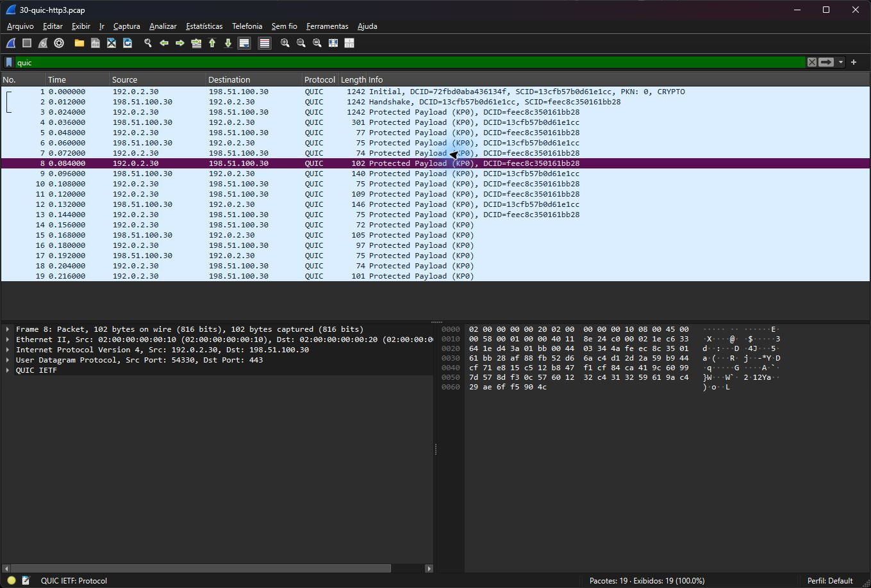Expand Internet Protocol Version 4 row
871x588 pixels.
pyautogui.click(x=8, y=350)
